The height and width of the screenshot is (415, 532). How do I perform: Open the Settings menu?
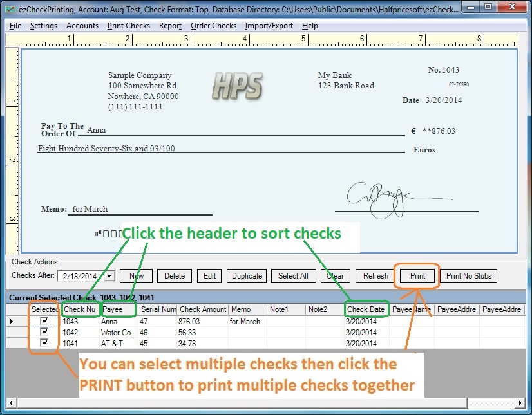43,26
